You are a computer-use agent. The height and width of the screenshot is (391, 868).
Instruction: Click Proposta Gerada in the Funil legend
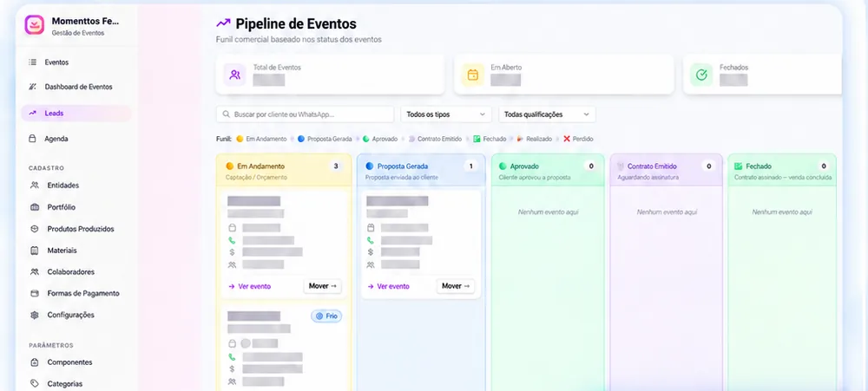(x=325, y=139)
